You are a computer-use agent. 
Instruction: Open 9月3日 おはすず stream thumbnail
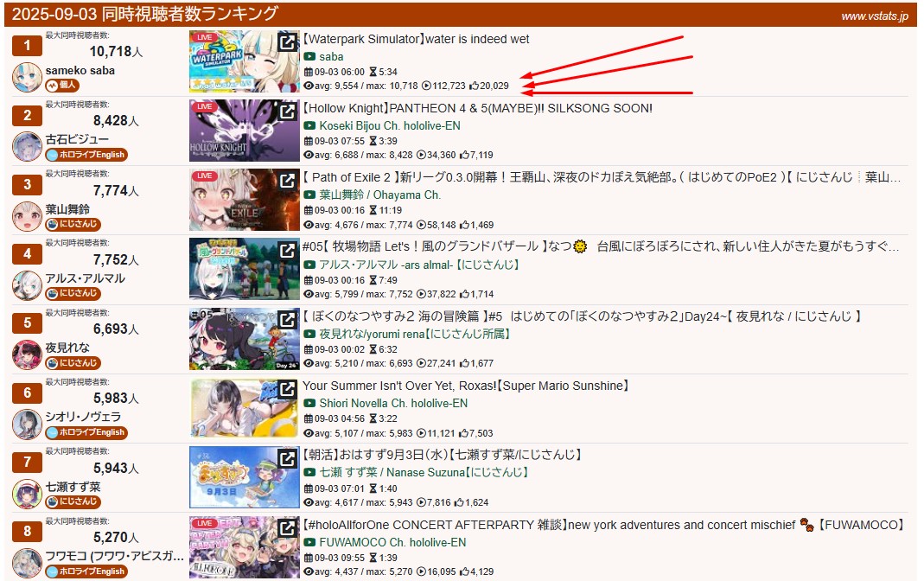pyautogui.click(x=244, y=477)
